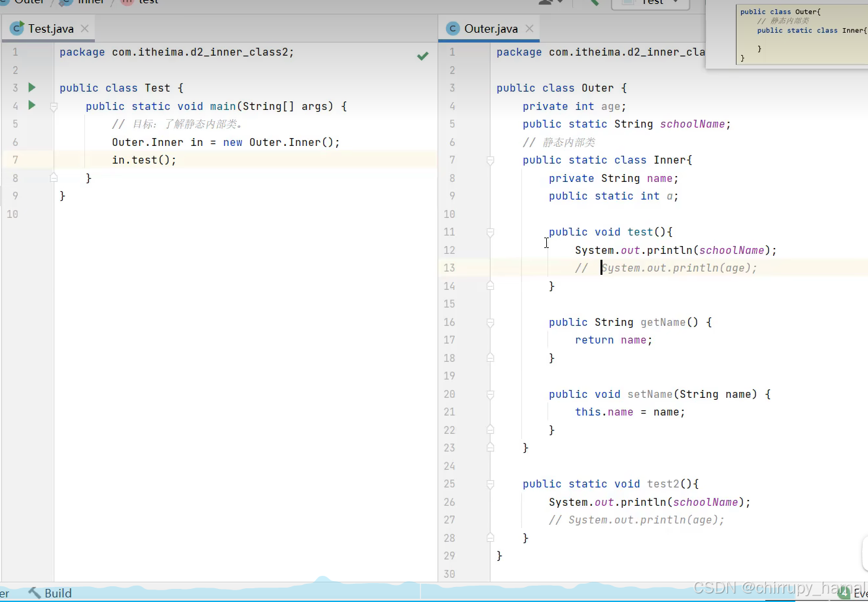Click the 'public class Outer {' declaration
868x602 pixels.
(562, 88)
